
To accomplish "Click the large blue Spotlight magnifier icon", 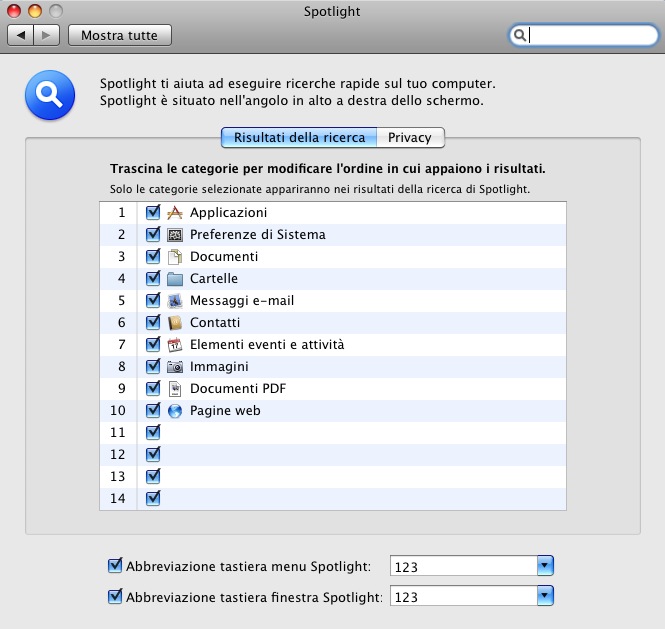I will pyautogui.click(x=50, y=95).
